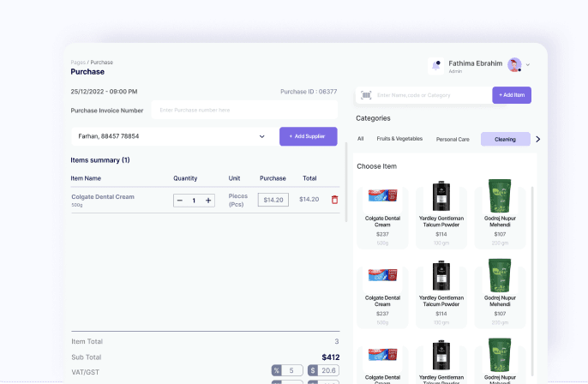Select the Cleaning category tab
This screenshot has width=588, height=384.
pyautogui.click(x=505, y=139)
